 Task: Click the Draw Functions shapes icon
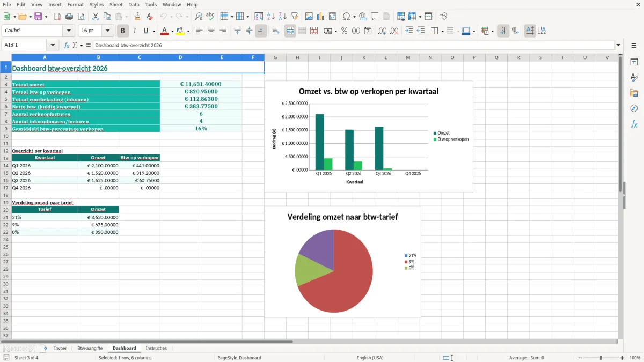coord(443,17)
